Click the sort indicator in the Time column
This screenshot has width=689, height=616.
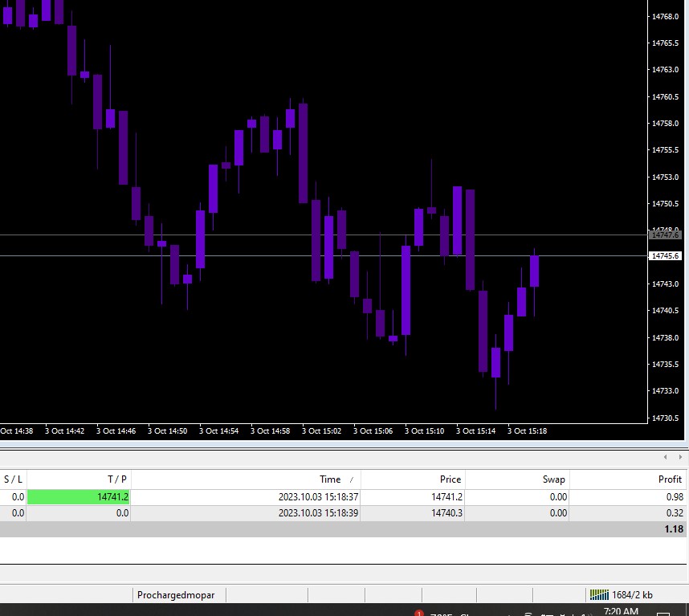point(351,479)
